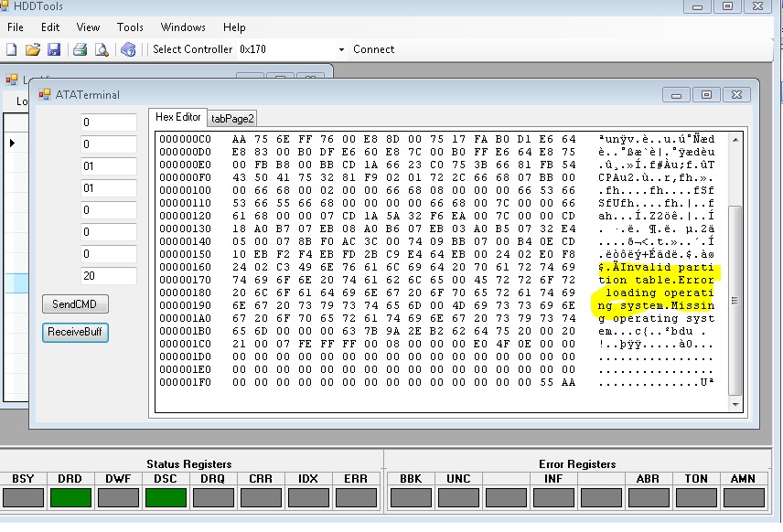Open the File menu

pyautogui.click(x=16, y=27)
